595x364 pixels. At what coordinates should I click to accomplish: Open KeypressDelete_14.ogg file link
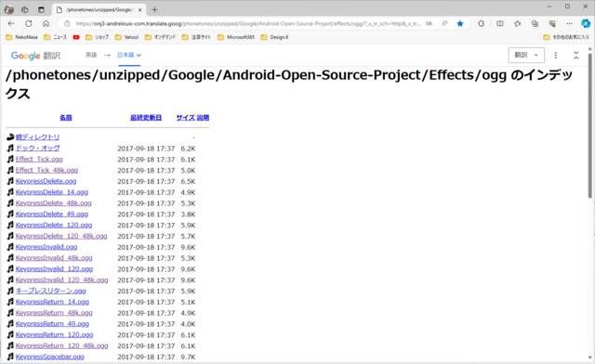52,192
